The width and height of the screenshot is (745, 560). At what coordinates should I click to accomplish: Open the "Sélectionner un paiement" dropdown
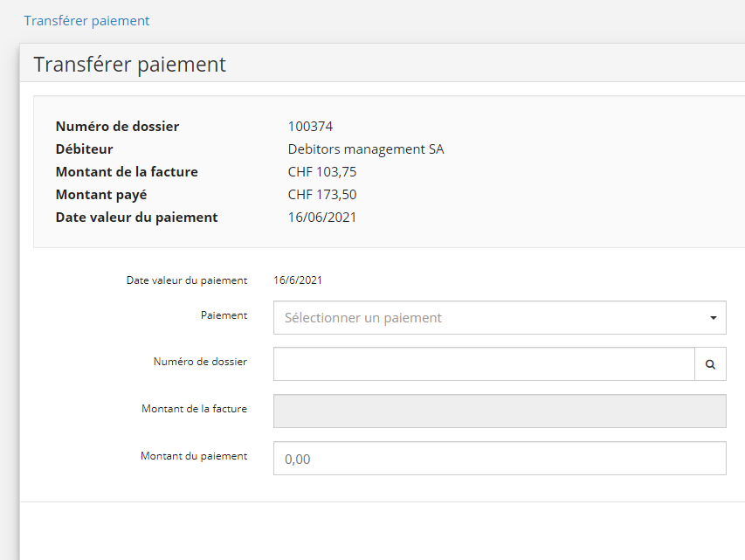point(489,318)
